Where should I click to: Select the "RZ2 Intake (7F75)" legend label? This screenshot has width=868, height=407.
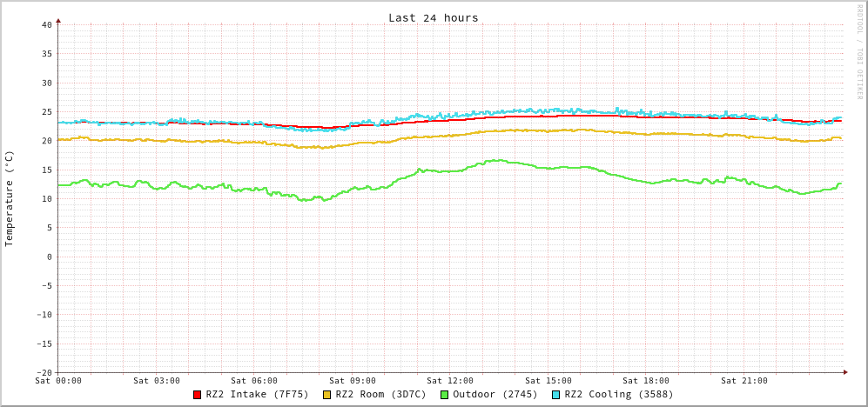pos(257,395)
